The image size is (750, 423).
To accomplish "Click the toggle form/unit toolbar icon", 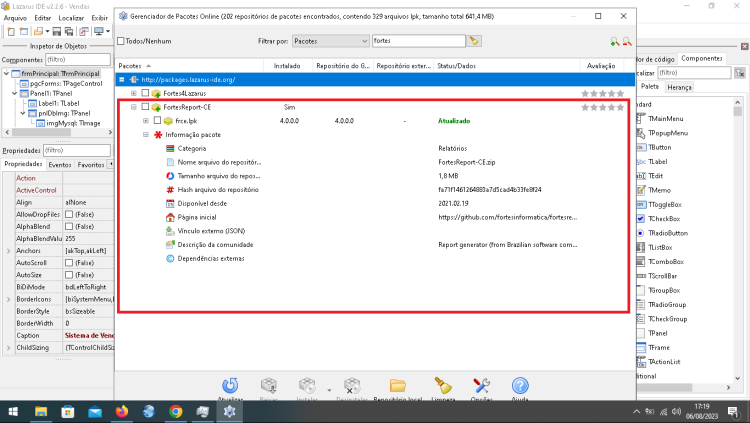I will [x=84, y=32].
